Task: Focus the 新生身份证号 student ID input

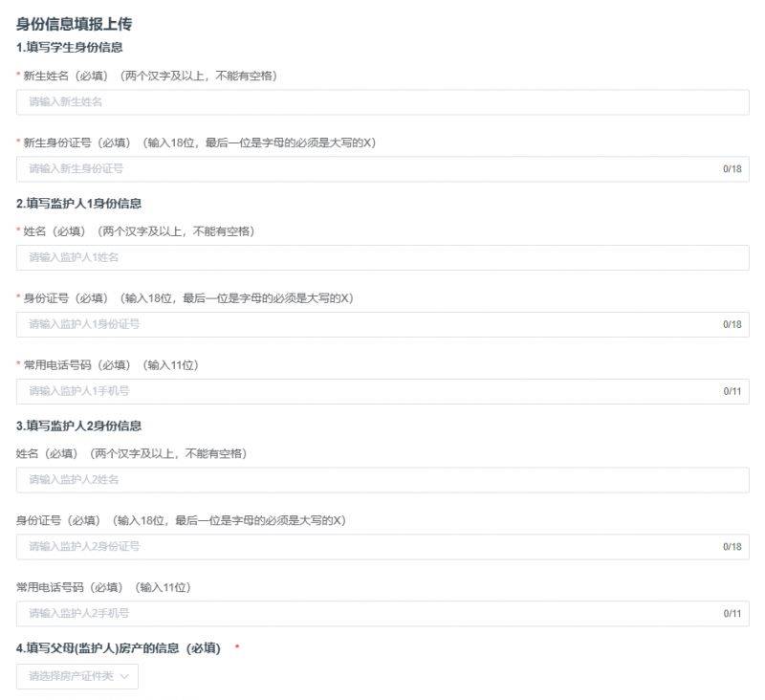Action: pyautogui.click(x=363, y=168)
